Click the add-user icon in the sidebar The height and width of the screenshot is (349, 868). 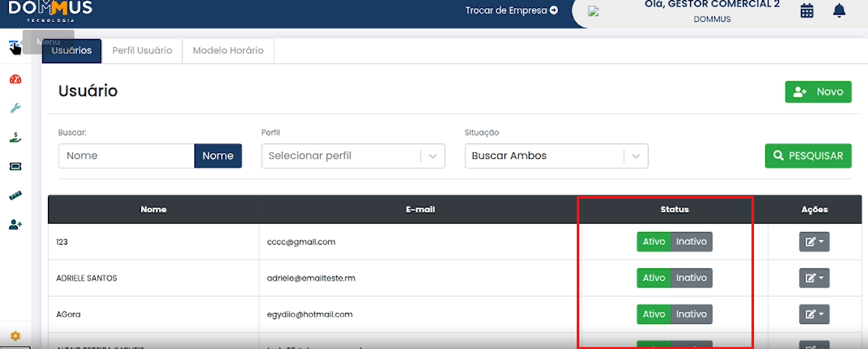[16, 225]
